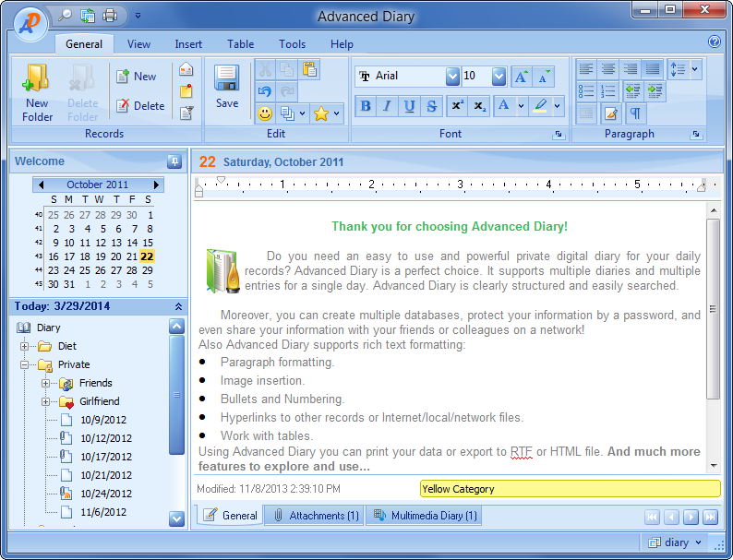Justify paragraph text
The image size is (733, 560).
click(653, 69)
